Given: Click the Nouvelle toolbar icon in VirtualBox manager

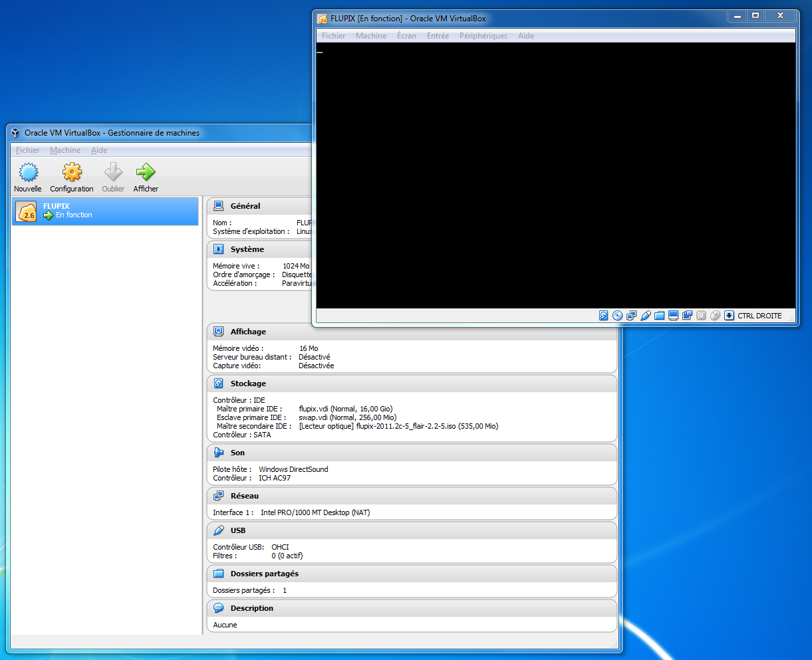Looking at the screenshot, I should point(28,173).
